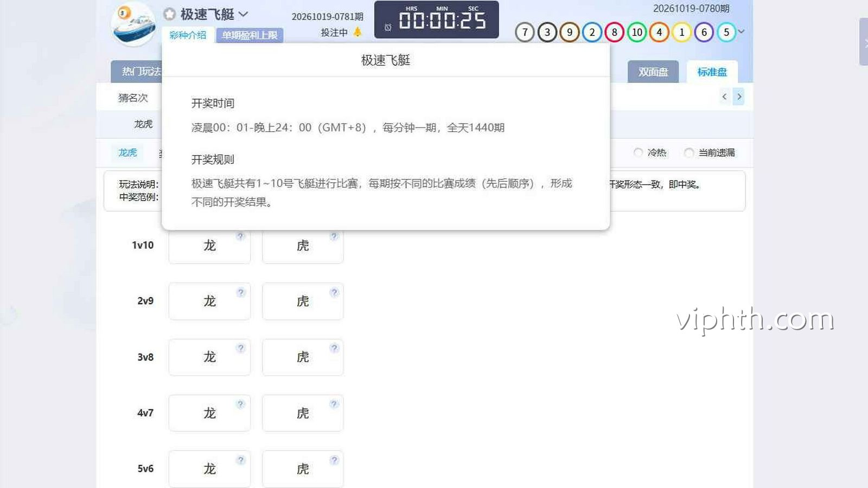Bet 龙 on the 4v7 row
This screenshot has height=488, width=868.
pos(209,413)
